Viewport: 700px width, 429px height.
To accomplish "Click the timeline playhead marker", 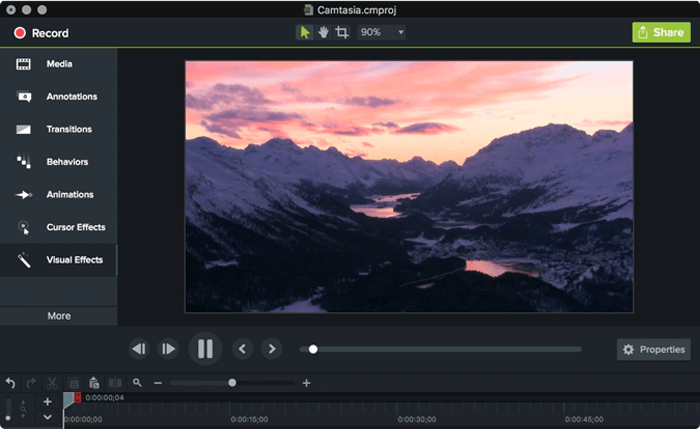I will [68, 400].
